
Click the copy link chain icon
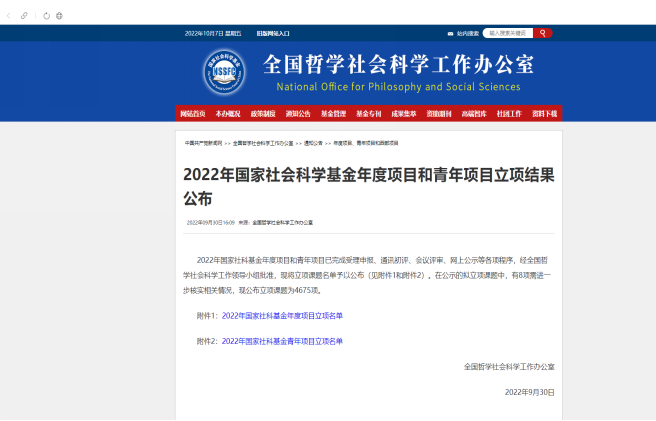click(24, 16)
